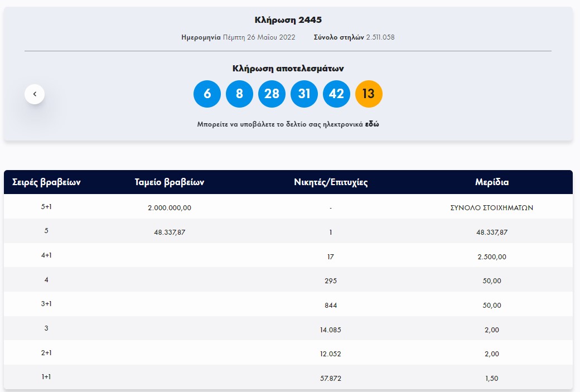The image size is (580, 392).
Task: Select the orange Joker ball 13
Action: point(369,94)
